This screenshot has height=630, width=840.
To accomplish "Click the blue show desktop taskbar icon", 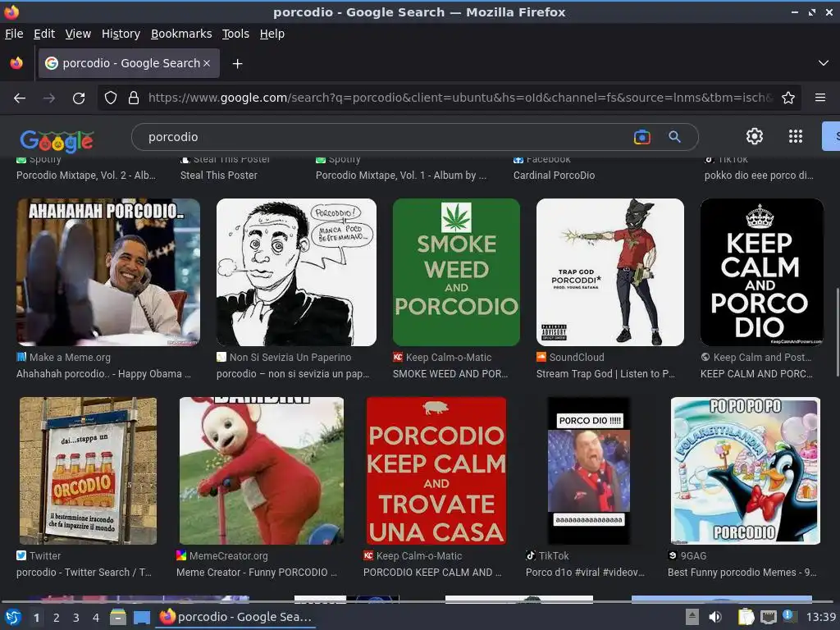I will pyautogui.click(x=141, y=617).
